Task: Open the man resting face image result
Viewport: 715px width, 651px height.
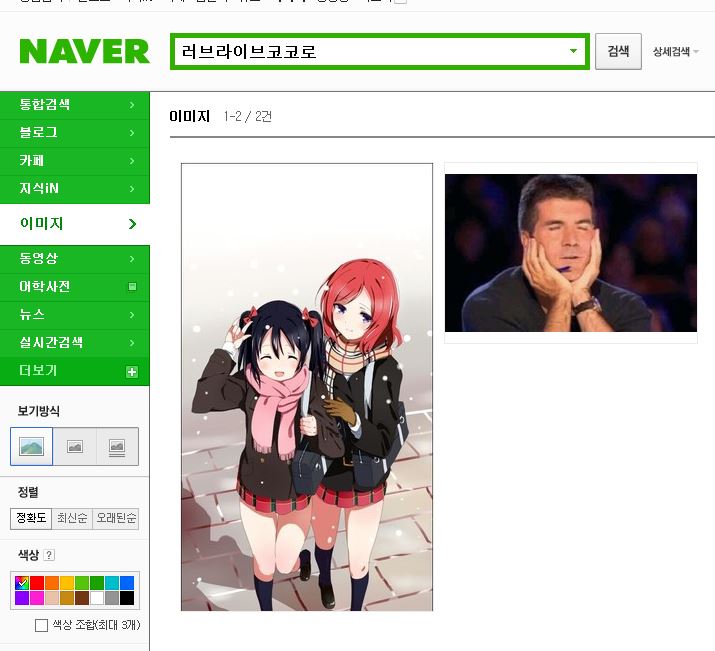Action: [571, 253]
